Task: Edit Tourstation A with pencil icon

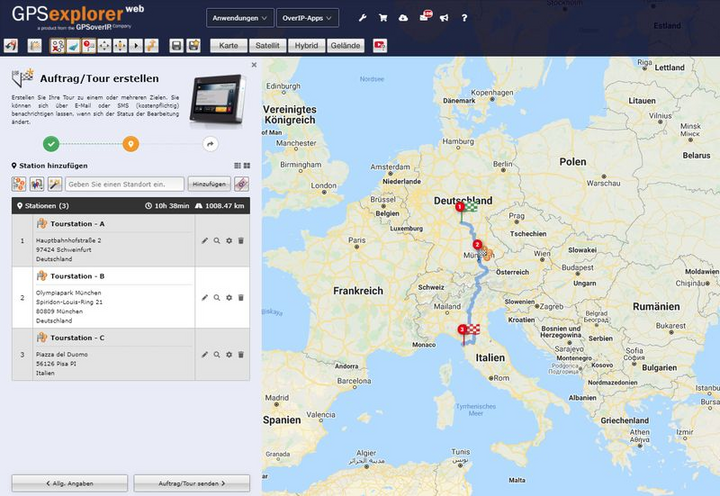Action: (205, 241)
